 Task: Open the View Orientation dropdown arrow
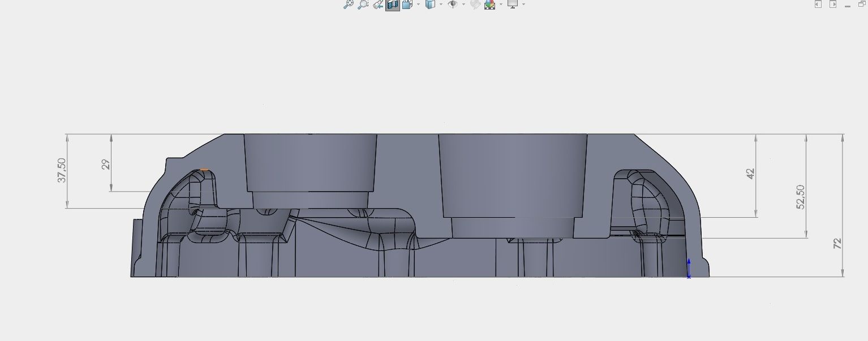coord(418,5)
